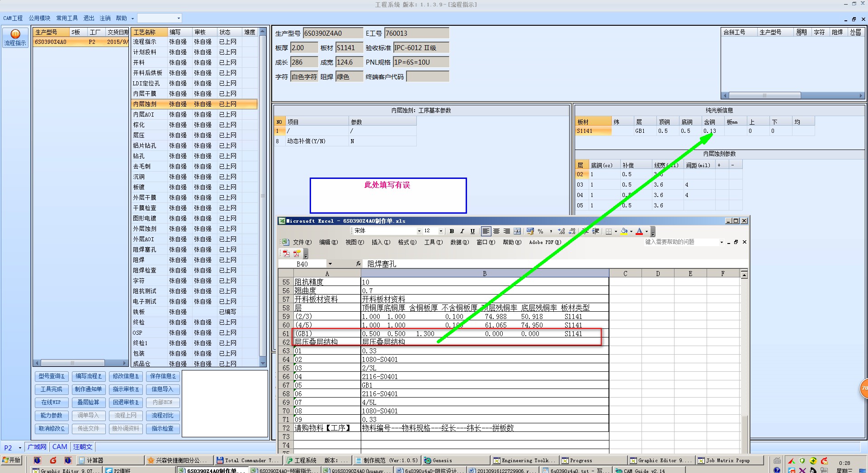The image size is (868, 473).
Task: Click the 编写流程 button
Action: click(88, 376)
